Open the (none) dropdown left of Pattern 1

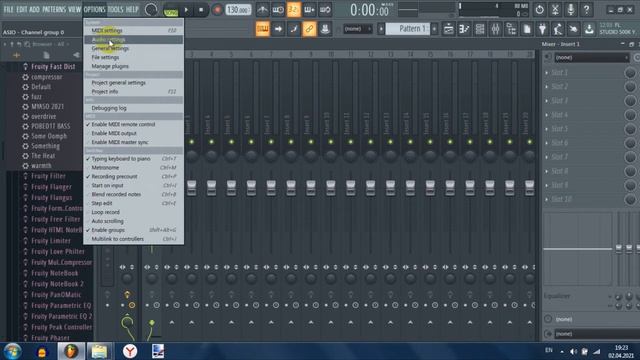click(358, 29)
